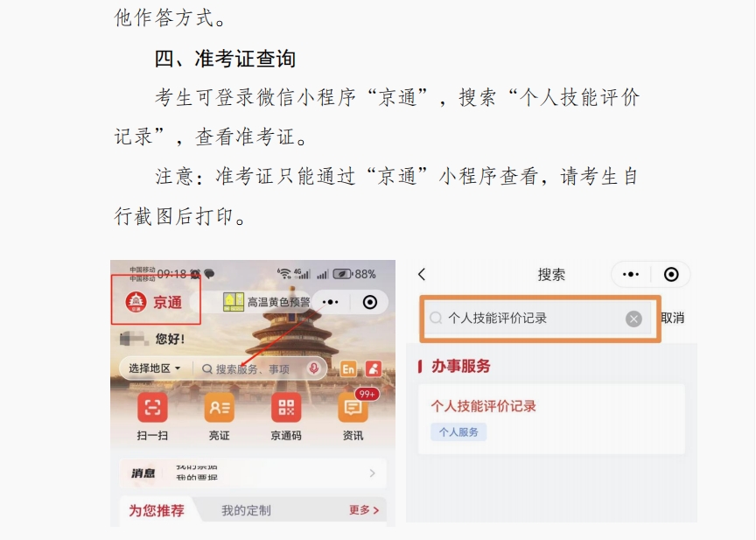Click the 京通 logo icon

click(136, 302)
